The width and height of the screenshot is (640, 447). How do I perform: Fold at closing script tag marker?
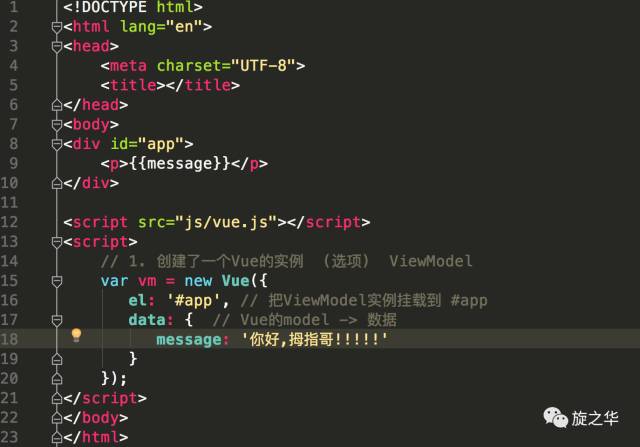coord(57,398)
